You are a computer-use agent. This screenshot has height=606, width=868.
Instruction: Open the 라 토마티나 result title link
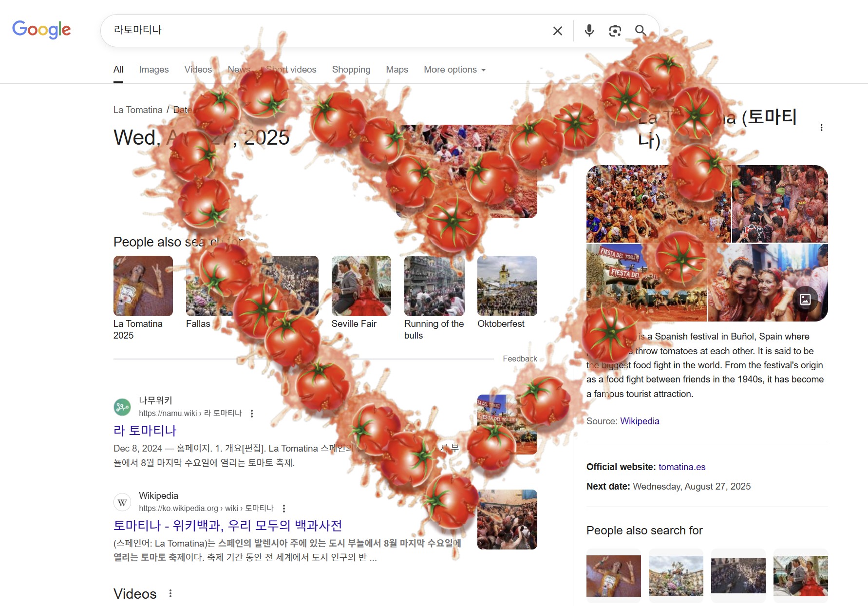[145, 431]
